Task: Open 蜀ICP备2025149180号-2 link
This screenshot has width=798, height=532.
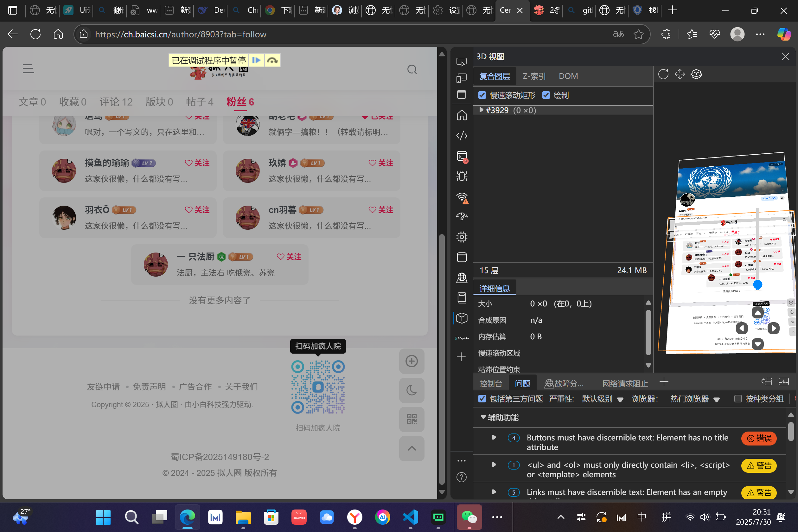Action: tap(220, 457)
